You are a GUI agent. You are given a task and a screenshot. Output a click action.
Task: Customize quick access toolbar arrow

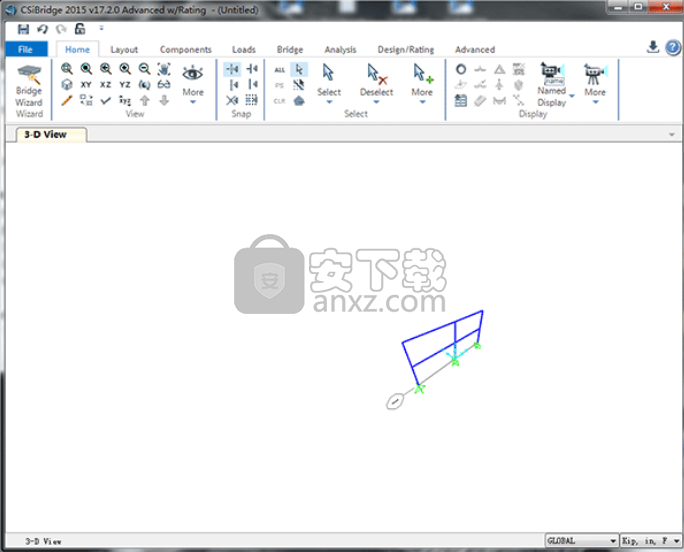coord(101,28)
